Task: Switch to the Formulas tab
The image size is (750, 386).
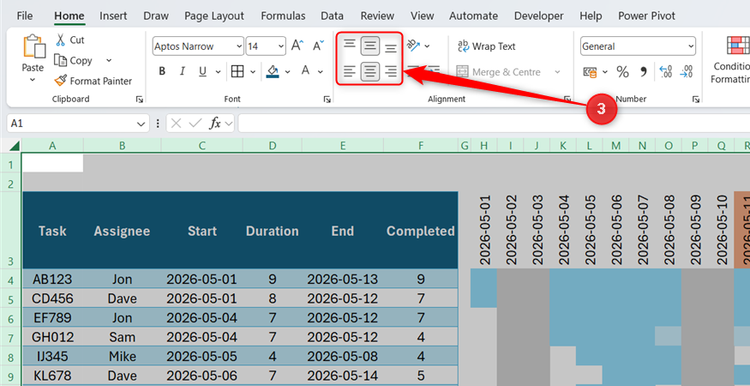Action: [x=283, y=16]
